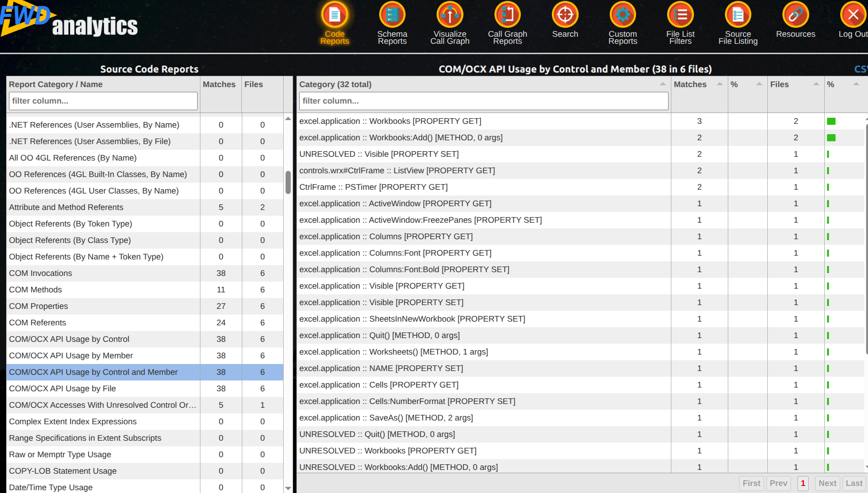Select COM Invocations report row
The image size is (868, 493).
tap(145, 273)
